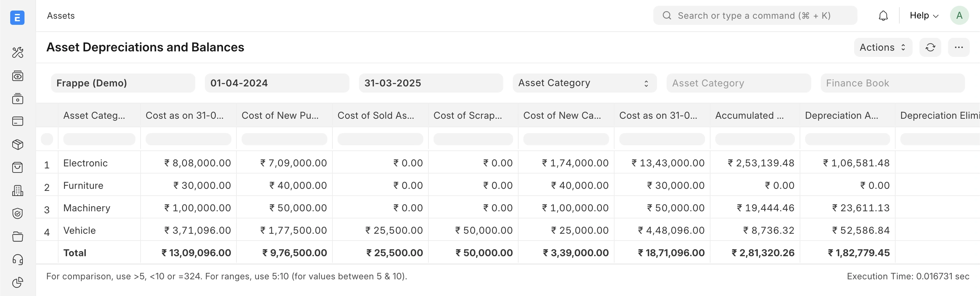Open the pie chart sidebar icon
Viewport: 980px width, 296px height.
click(x=17, y=282)
